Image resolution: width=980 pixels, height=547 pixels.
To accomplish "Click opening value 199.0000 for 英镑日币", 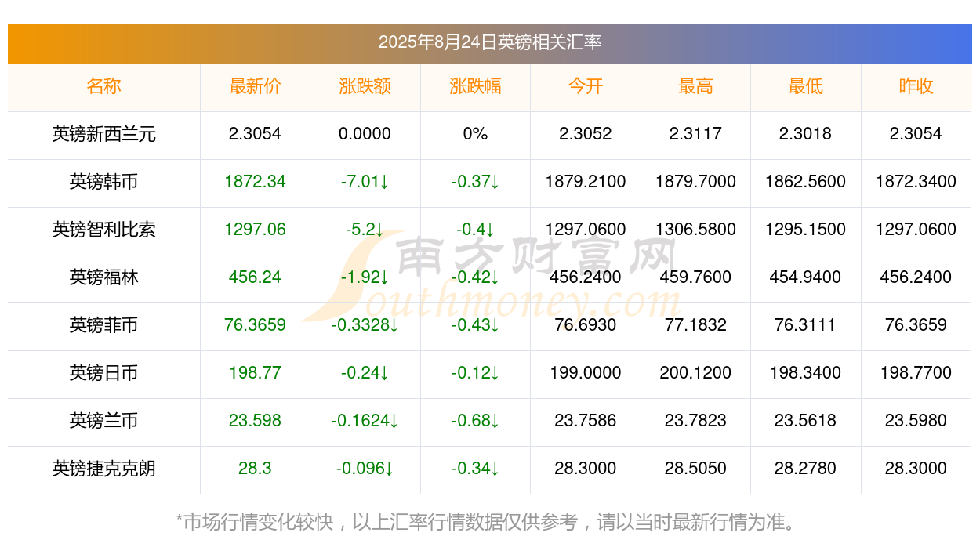I will tap(586, 373).
